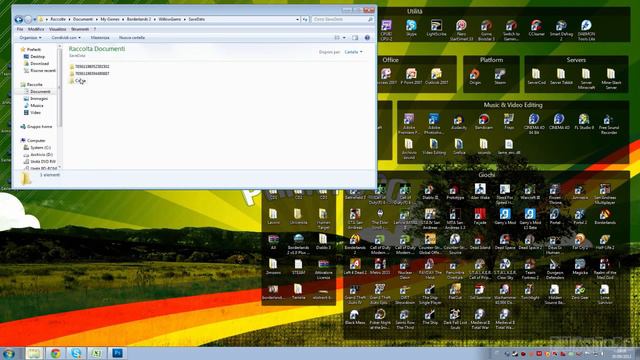Select Download in the Explorer sidebar
This screenshot has height=360, width=640.
(x=39, y=64)
